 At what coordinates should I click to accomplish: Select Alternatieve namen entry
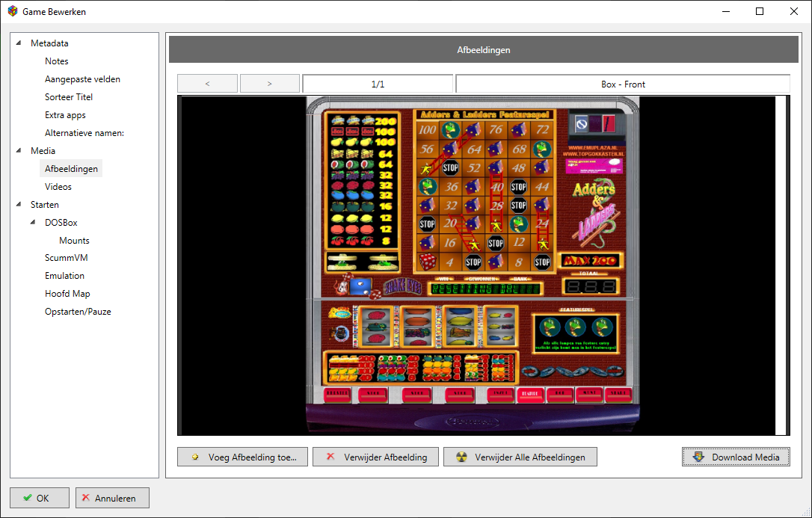pos(84,133)
